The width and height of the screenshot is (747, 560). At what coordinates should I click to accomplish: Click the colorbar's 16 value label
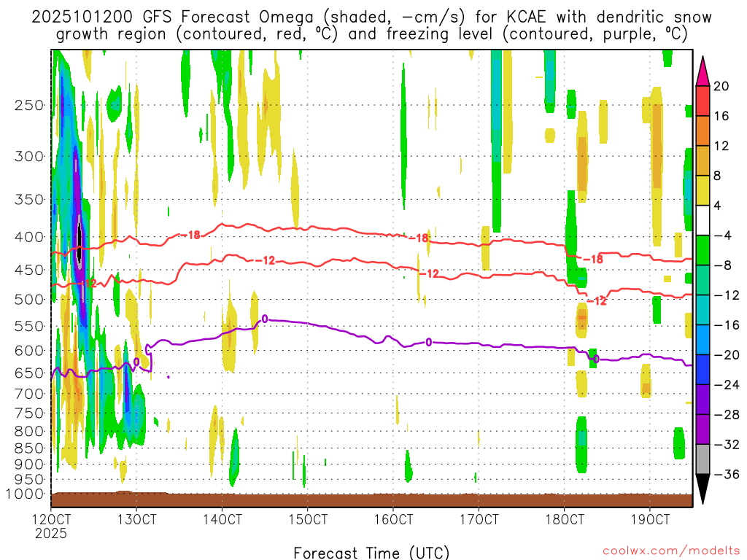[721, 116]
